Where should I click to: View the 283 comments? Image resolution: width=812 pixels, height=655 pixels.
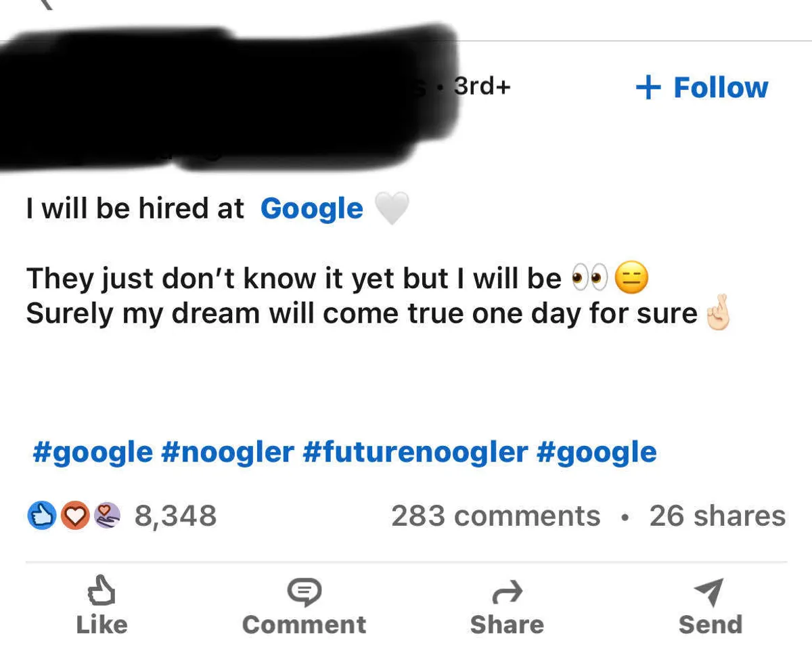pyautogui.click(x=495, y=516)
